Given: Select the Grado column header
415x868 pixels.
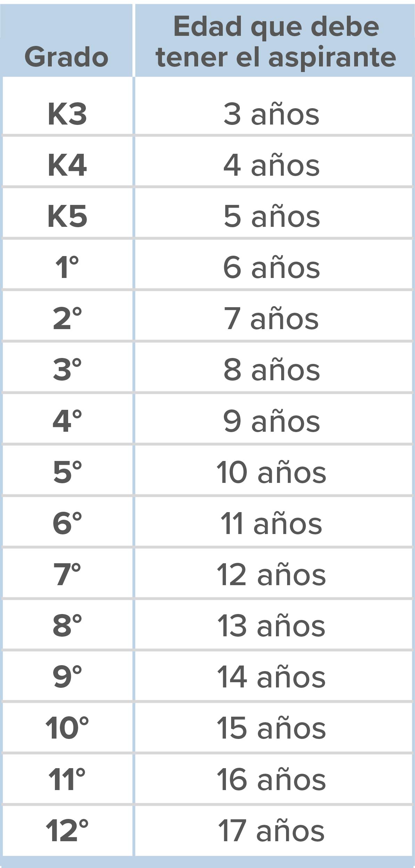Looking at the screenshot, I should tap(67, 40).
